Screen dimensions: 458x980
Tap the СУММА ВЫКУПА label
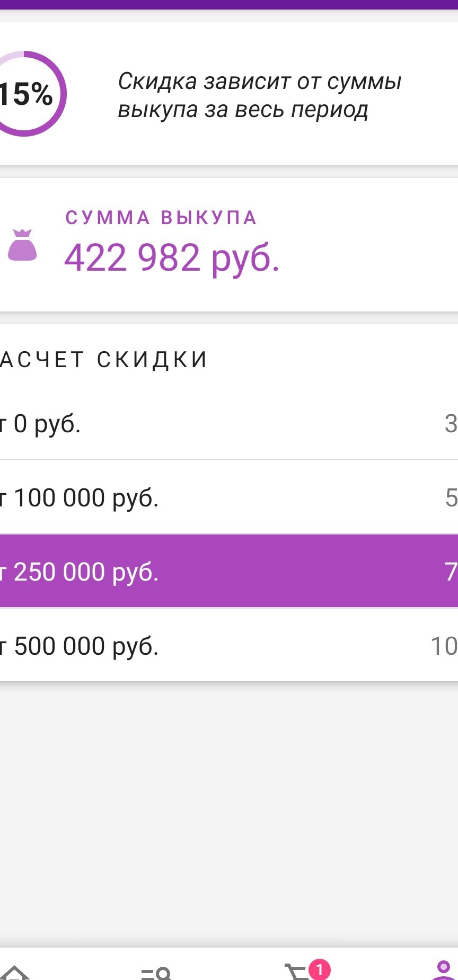(x=161, y=218)
